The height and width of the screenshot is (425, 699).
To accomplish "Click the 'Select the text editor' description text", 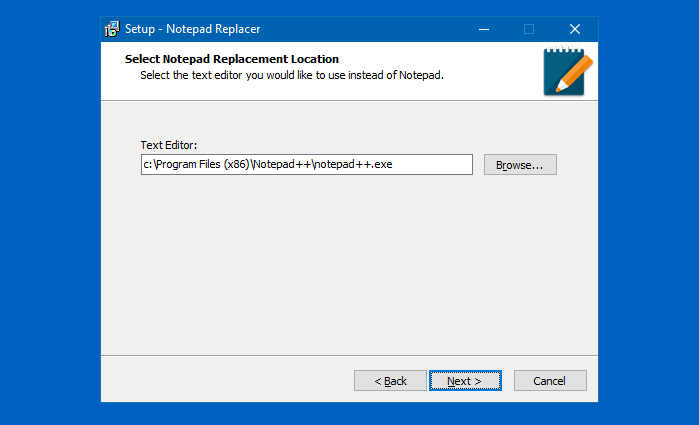I will pyautogui.click(x=292, y=75).
